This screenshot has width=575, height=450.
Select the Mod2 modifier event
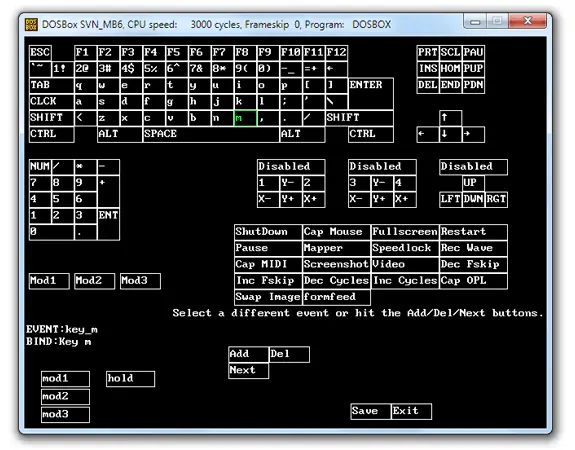[x=95, y=281]
